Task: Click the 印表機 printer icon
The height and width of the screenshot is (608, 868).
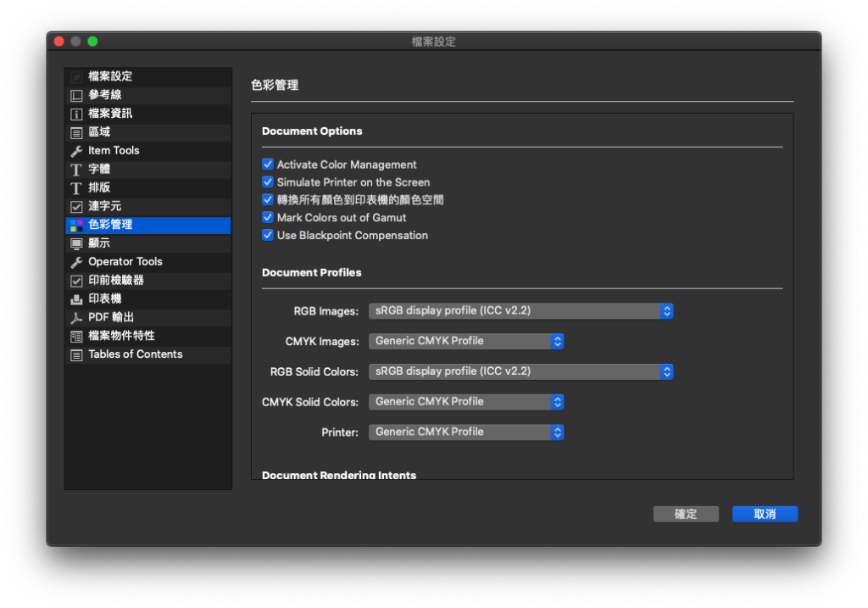Action: tap(76, 299)
